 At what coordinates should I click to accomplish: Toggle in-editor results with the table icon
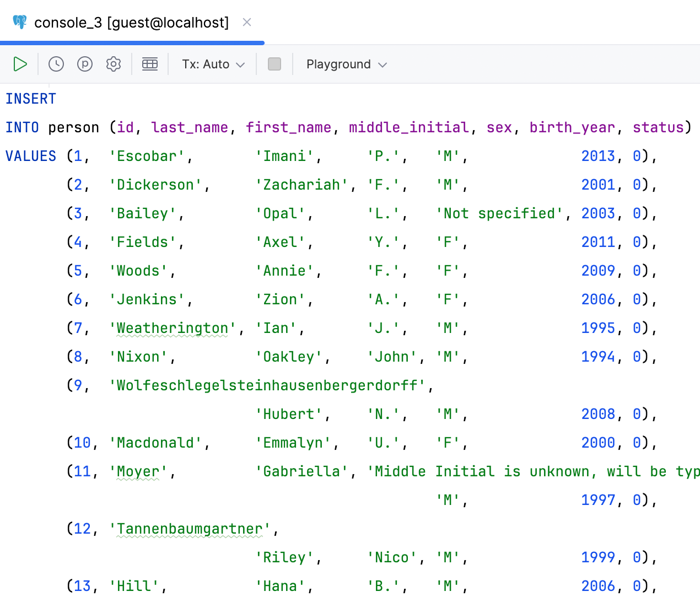point(150,64)
